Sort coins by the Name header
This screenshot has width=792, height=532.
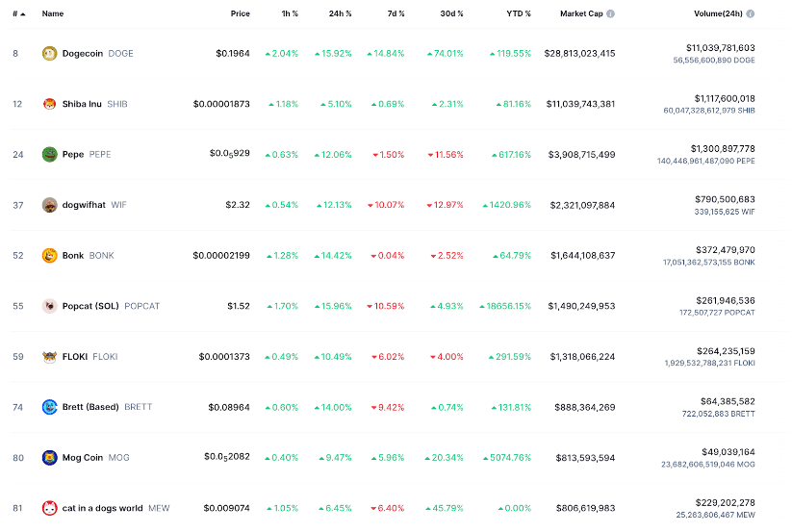coord(53,14)
